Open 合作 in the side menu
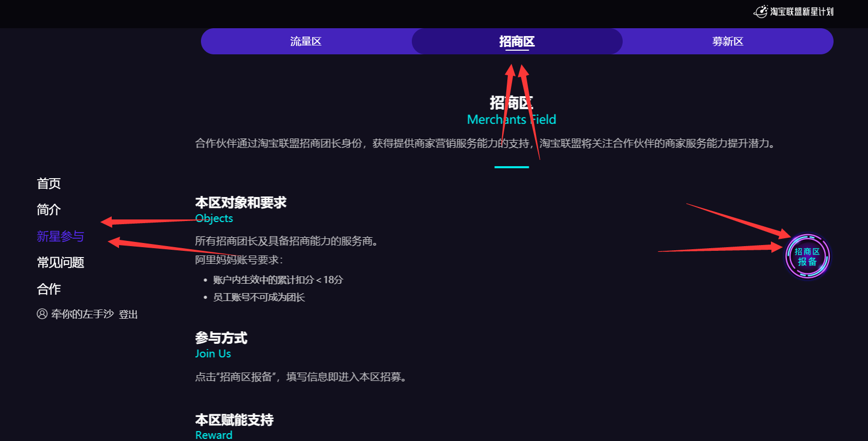Image resolution: width=868 pixels, height=441 pixels. point(49,289)
